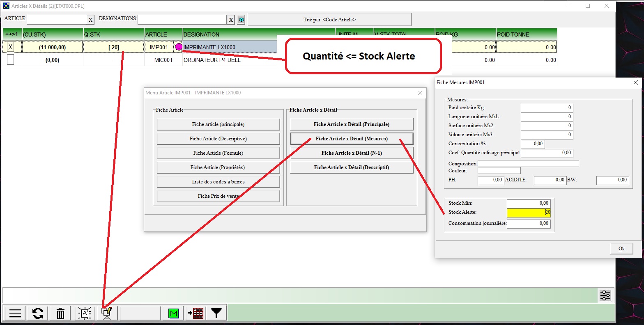Click the refresh arrows icon
644x325 pixels.
pyautogui.click(x=38, y=314)
